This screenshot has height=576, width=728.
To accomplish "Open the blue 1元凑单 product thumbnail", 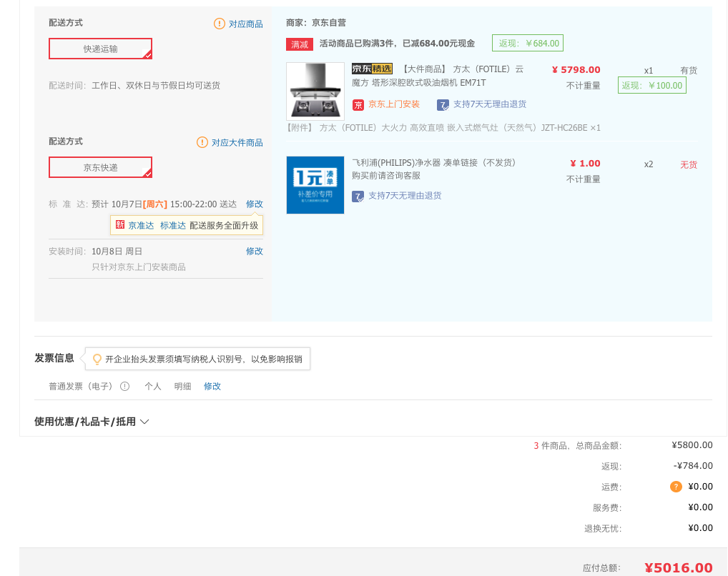I will (315, 184).
